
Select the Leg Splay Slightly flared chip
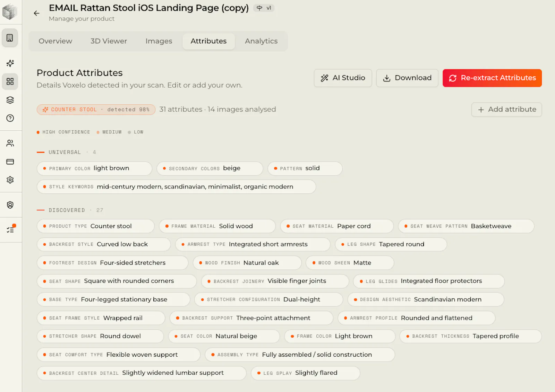point(306,373)
